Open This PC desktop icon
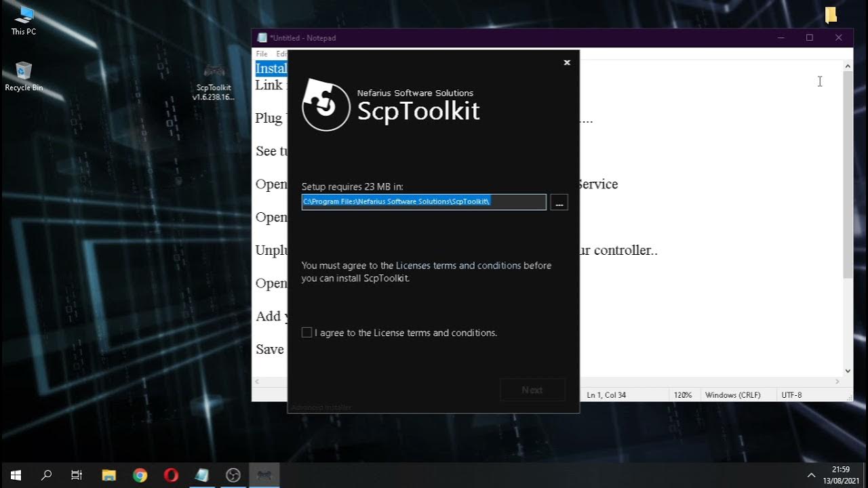Image resolution: width=868 pixels, height=488 pixels. [x=24, y=20]
